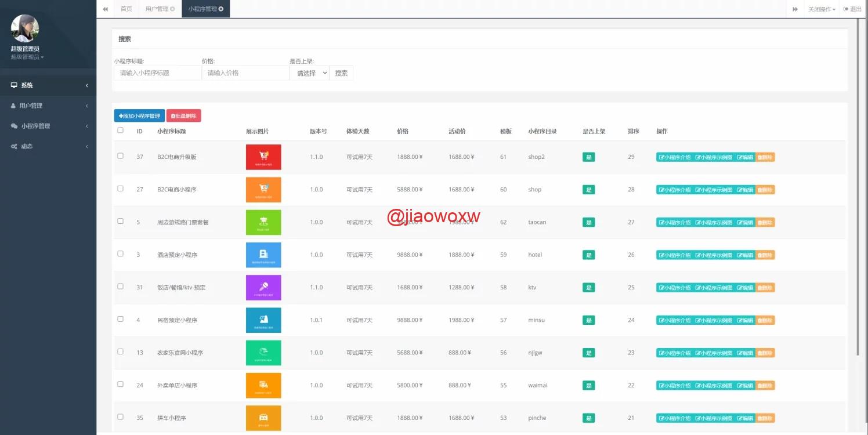Click the price cell '5800.00￥'
The image size is (868, 435).
tap(410, 385)
